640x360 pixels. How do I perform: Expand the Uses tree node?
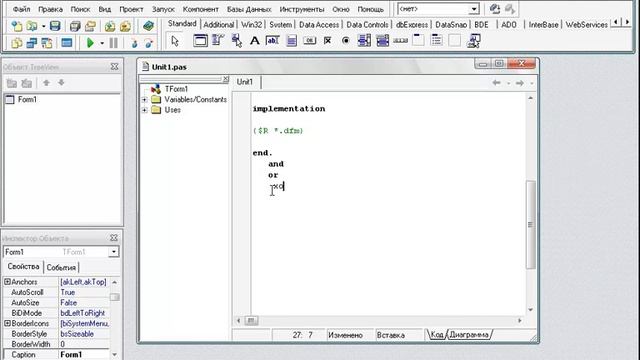(144, 110)
